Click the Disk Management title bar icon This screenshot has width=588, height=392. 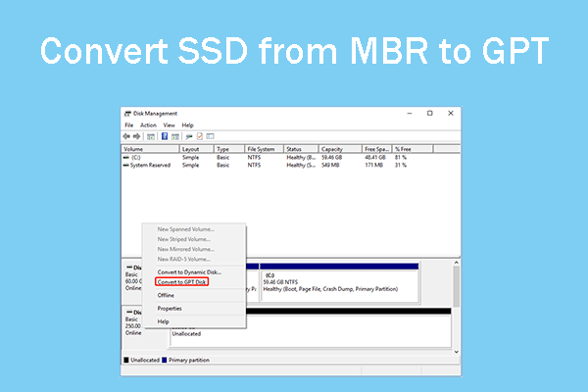[127, 114]
